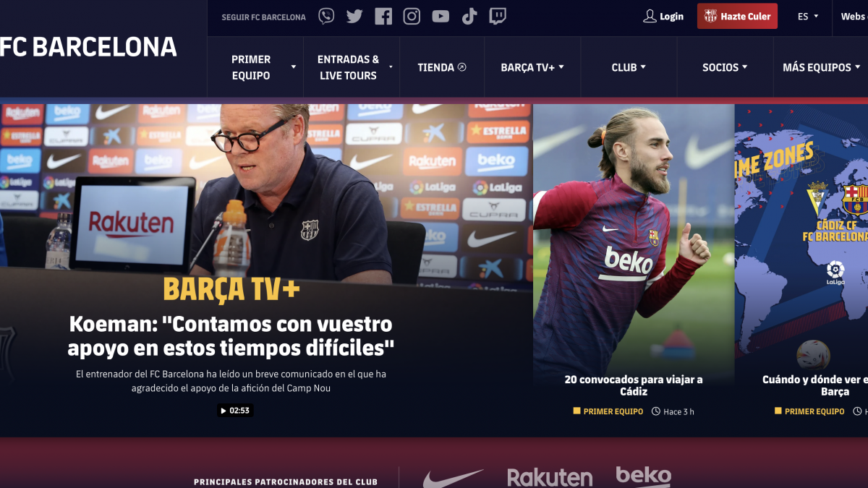Open the Twitter icon in header
This screenshot has width=868, height=488.
[354, 16]
